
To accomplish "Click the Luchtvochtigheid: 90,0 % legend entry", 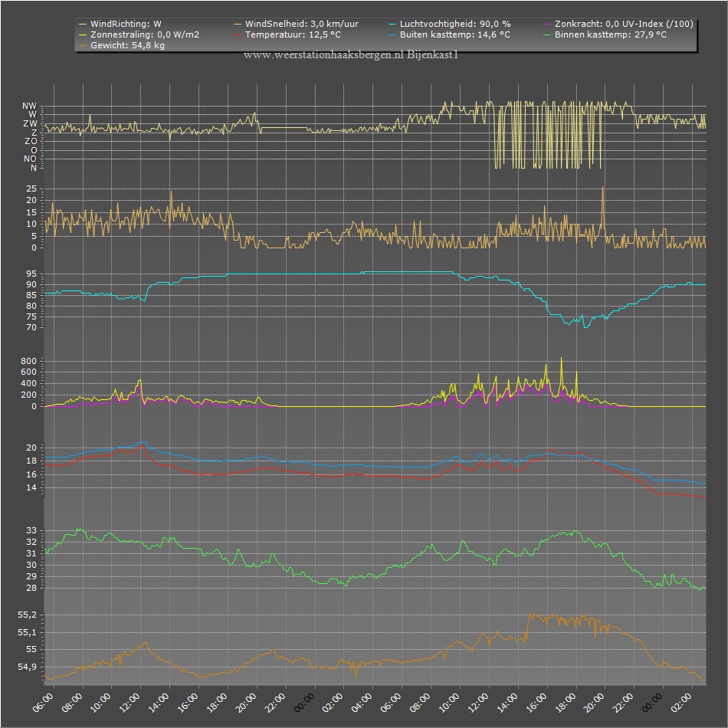I will coord(449,24).
